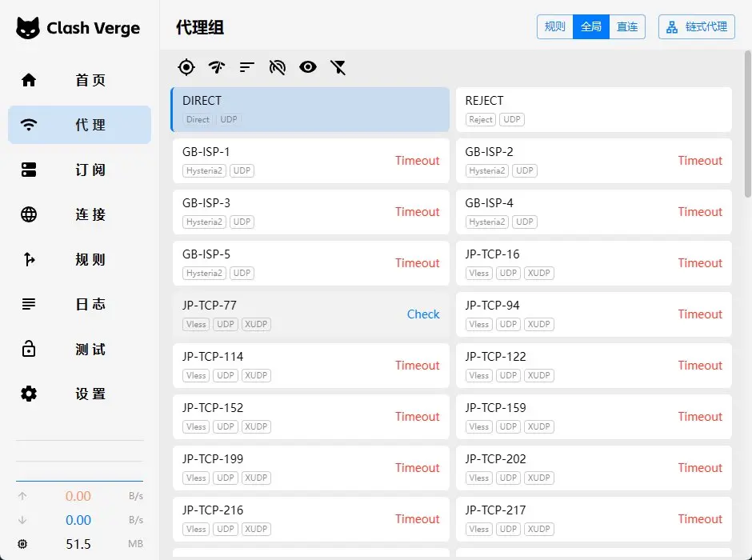Click the branch arrow icon beside 规则
The image size is (752, 560).
30,259
